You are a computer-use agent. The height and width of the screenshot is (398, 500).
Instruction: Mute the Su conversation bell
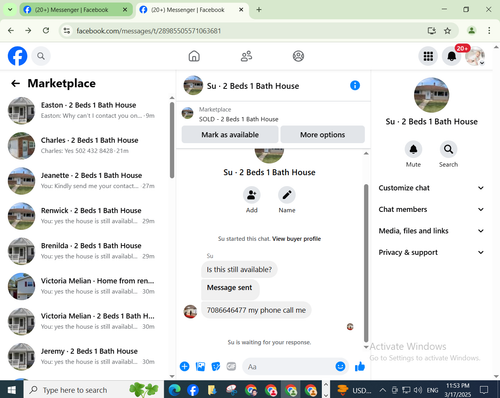click(x=413, y=149)
